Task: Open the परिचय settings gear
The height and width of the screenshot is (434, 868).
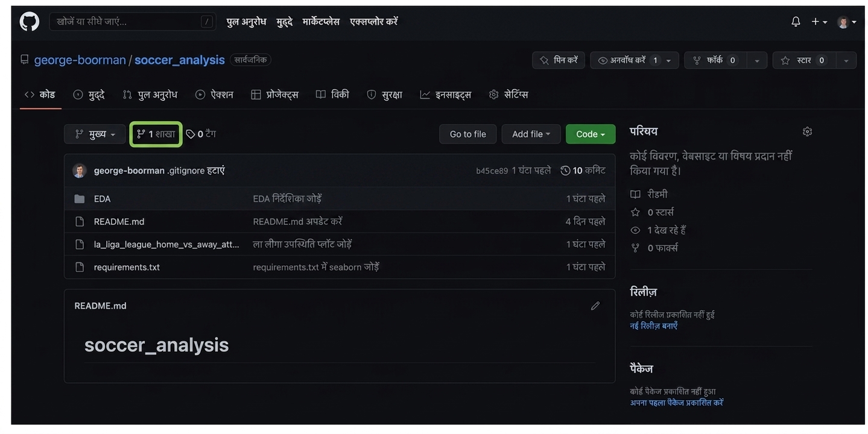Action: (x=807, y=131)
